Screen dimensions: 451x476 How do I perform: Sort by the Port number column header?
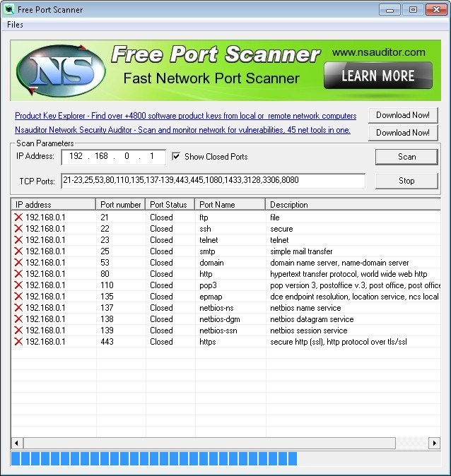click(121, 204)
